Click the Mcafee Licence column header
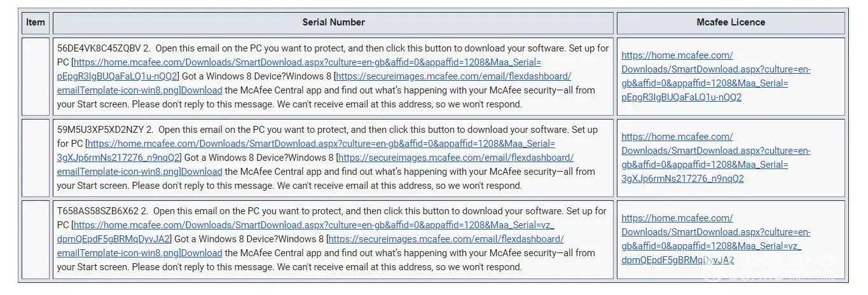The width and height of the screenshot is (868, 295). click(x=731, y=22)
